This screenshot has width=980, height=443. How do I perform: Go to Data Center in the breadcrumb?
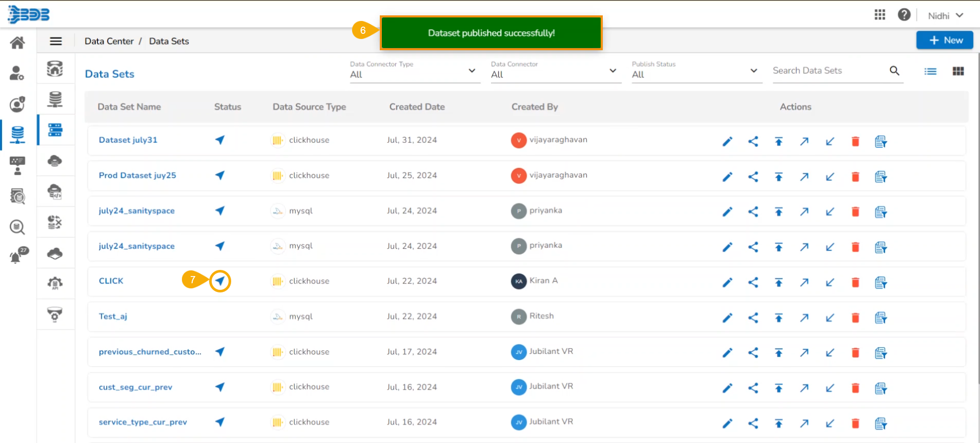click(109, 41)
